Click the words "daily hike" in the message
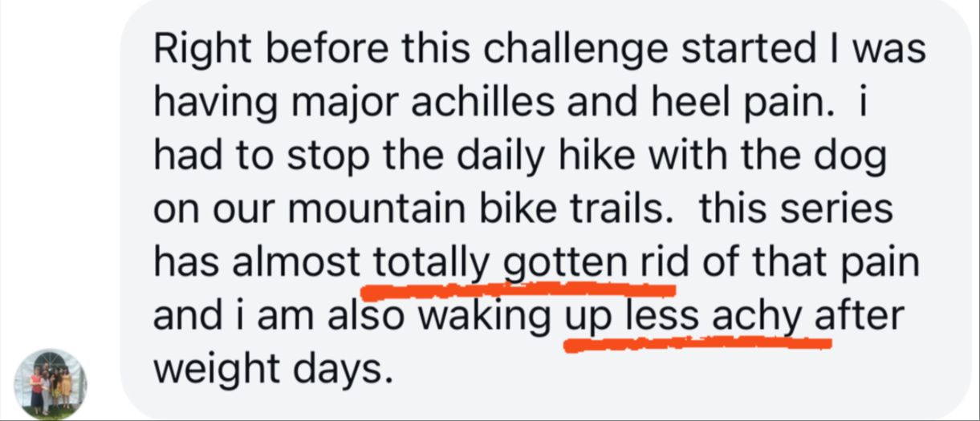The image size is (980, 421). pyautogui.click(x=477, y=156)
